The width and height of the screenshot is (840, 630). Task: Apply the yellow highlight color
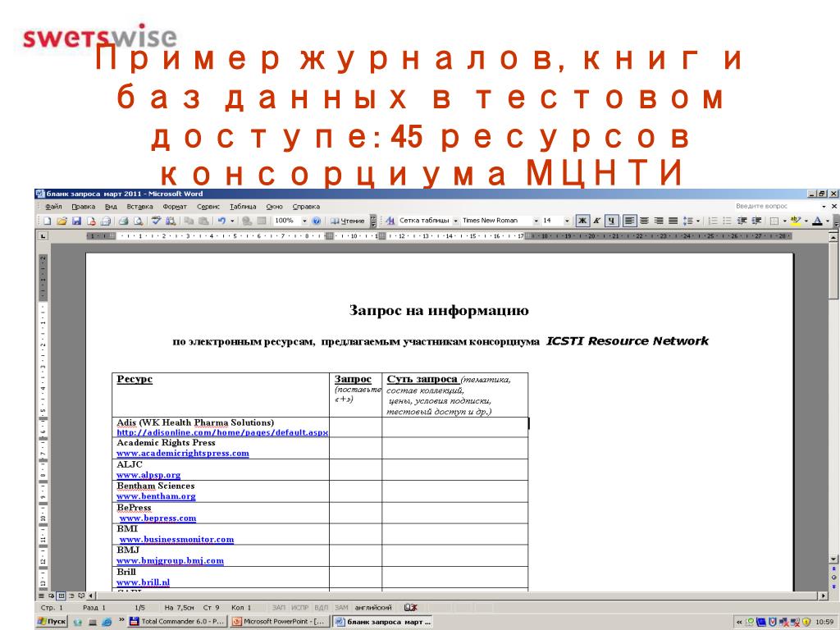(x=796, y=221)
